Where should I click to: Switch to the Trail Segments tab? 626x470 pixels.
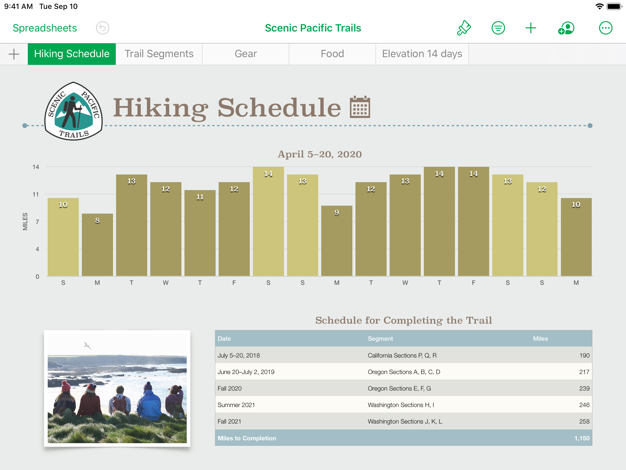coord(159,54)
